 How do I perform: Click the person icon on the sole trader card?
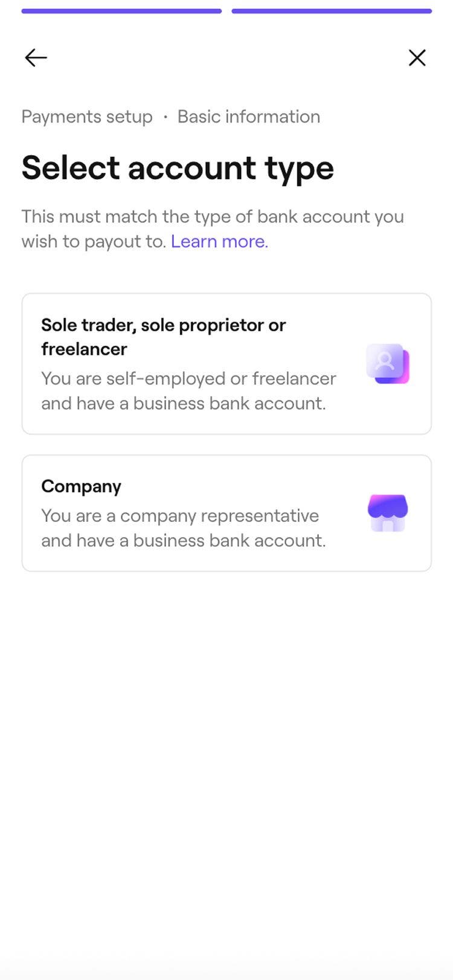click(387, 363)
